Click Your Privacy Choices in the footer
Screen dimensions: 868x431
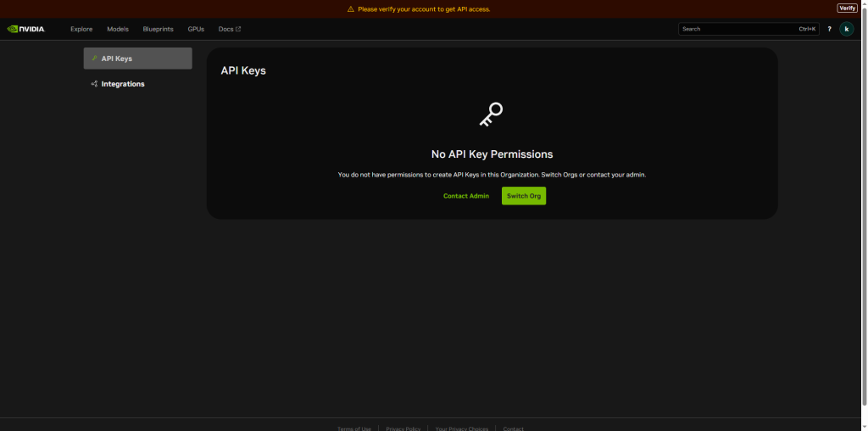click(461, 428)
